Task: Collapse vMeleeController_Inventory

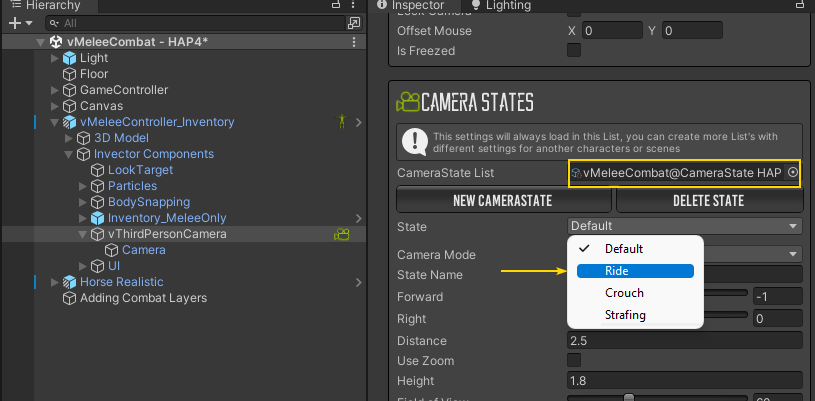Action: pyautogui.click(x=55, y=123)
